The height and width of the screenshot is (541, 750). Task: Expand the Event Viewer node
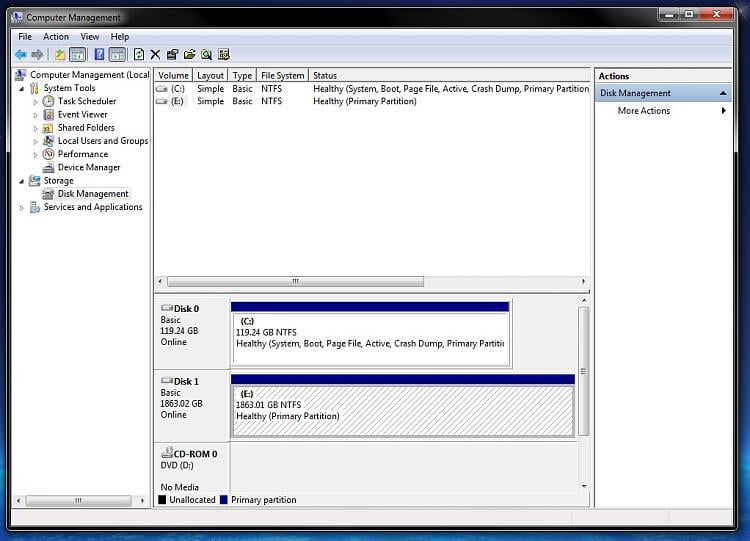point(35,115)
